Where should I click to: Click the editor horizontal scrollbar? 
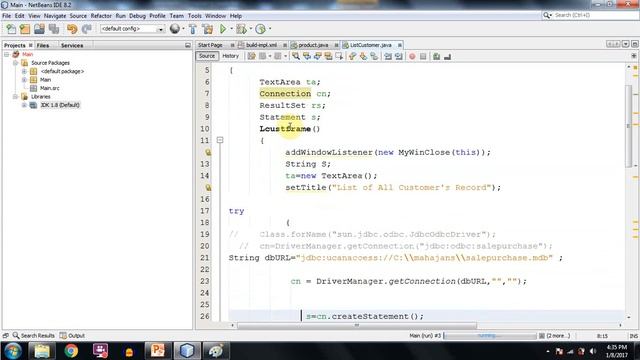pos(357,325)
